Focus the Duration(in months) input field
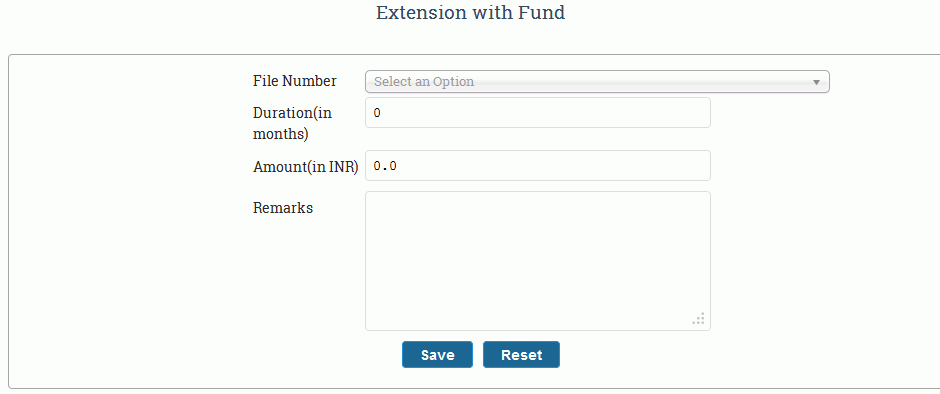 [538, 113]
